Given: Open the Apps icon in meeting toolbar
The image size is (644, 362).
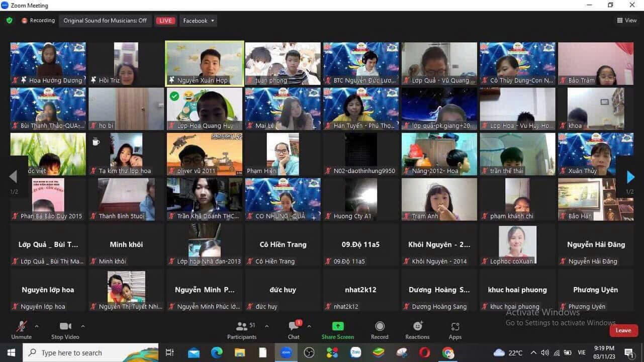Looking at the screenshot, I should [455, 326].
